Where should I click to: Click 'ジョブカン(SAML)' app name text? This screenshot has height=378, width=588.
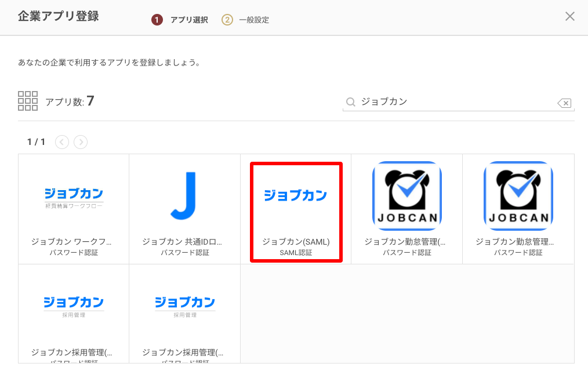point(296,242)
